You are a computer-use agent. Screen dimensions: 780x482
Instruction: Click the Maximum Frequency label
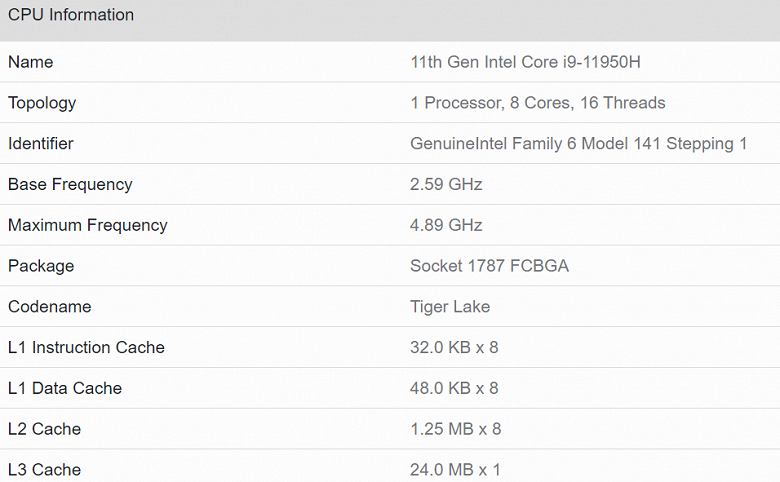point(88,226)
